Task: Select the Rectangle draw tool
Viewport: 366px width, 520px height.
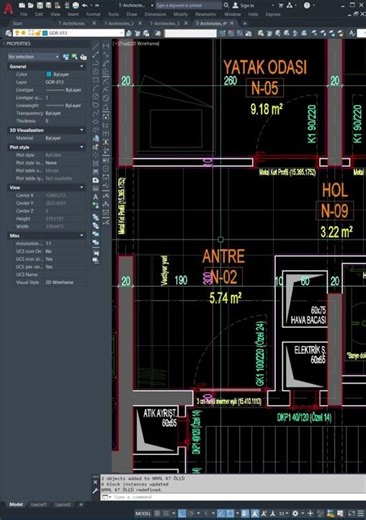Action: (x=96, y=80)
